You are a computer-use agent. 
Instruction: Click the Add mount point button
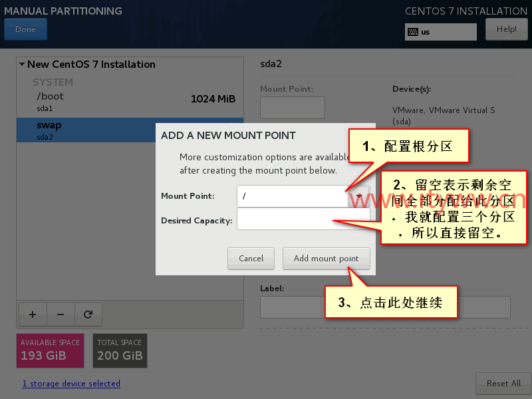[x=326, y=259]
